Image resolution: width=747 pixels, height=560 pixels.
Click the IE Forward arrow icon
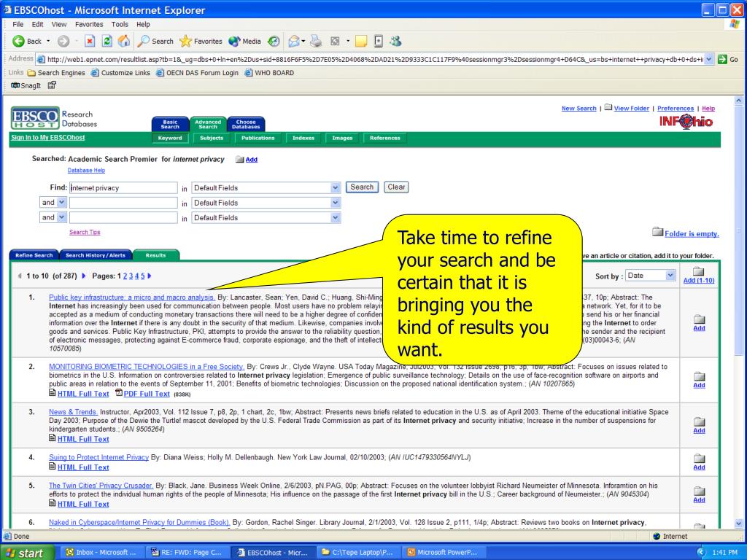coord(63,42)
